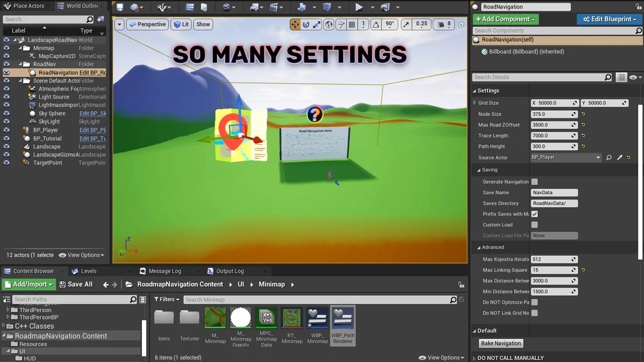Switch to the Output Log tab
This screenshot has width=644, height=362.
click(229, 271)
